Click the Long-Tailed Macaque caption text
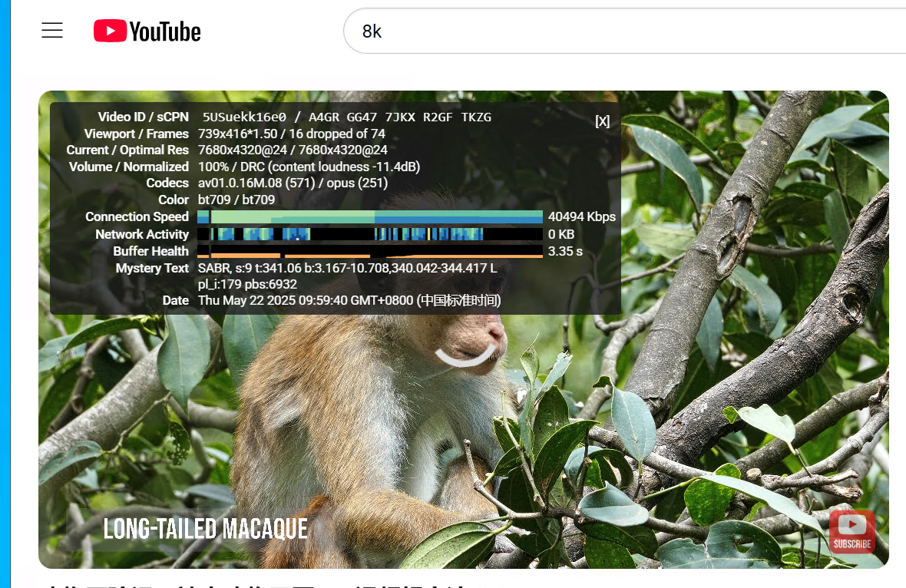Viewport: 906px width, 588px height. pyautogui.click(x=205, y=528)
